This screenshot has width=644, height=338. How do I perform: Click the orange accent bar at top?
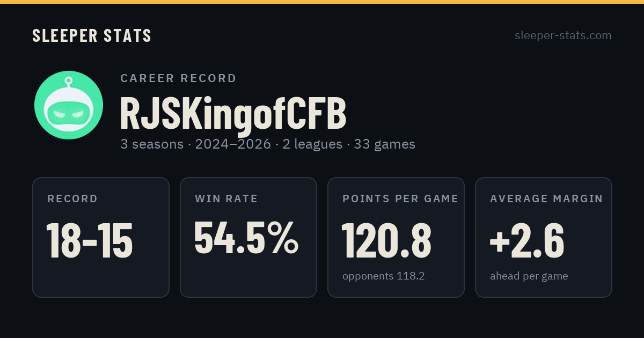tap(322, 2)
